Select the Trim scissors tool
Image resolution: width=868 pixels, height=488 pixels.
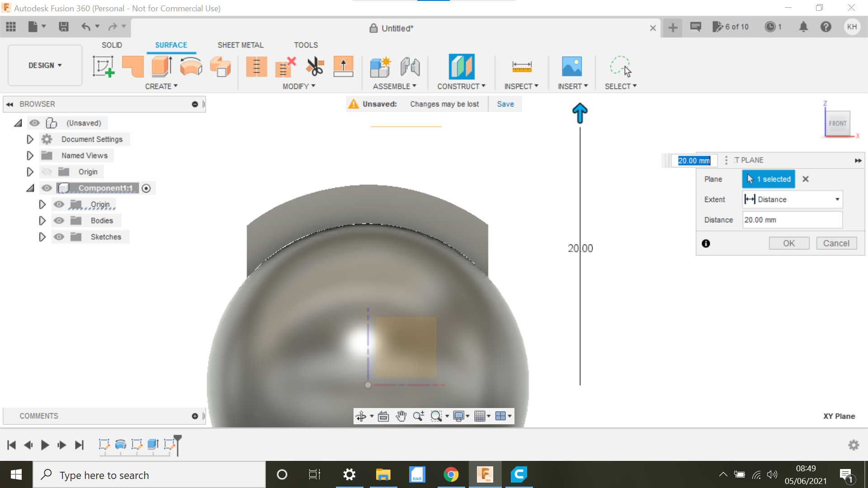pyautogui.click(x=315, y=66)
